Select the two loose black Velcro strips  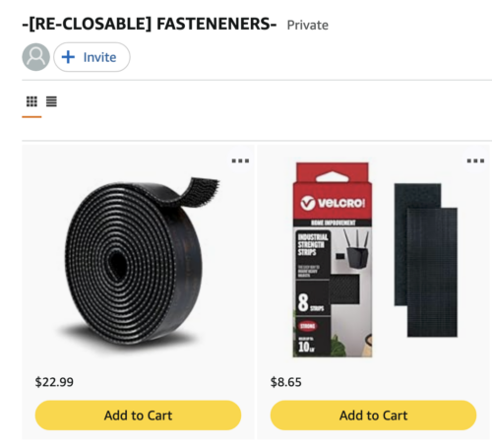point(426,260)
